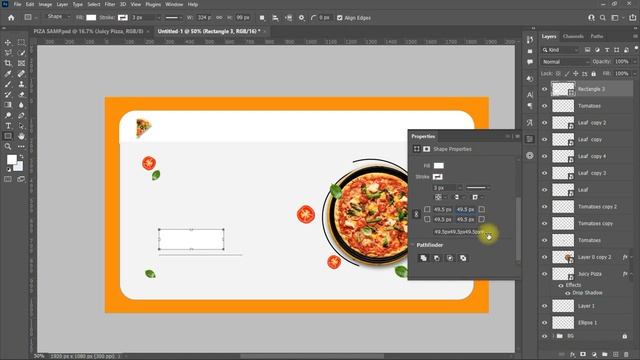The height and width of the screenshot is (360, 640).
Task: Open stroke type dropdown in options bar
Action: click(x=173, y=18)
